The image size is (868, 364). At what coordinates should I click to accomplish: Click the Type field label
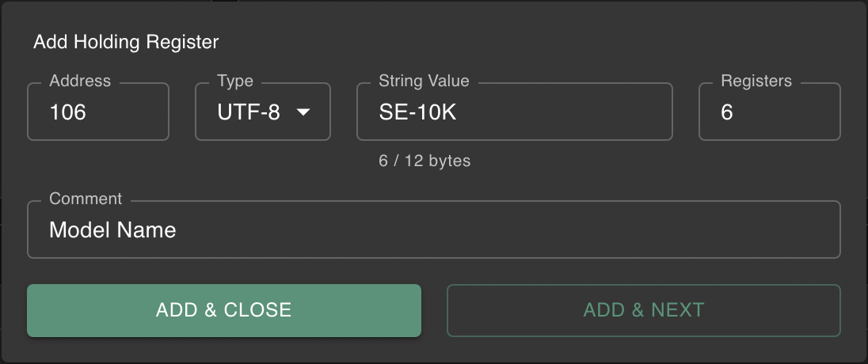click(235, 81)
